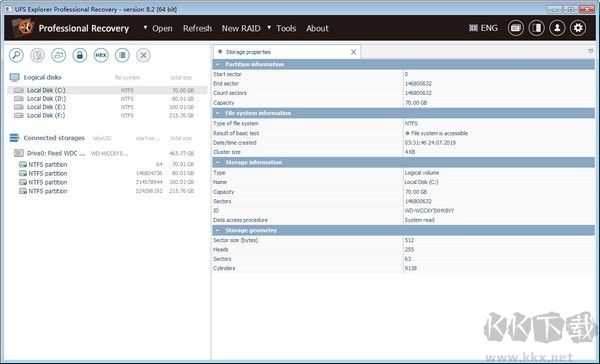This screenshot has width=600, height=364.
Task: Click the panel layout icon in header
Action: 536,28
